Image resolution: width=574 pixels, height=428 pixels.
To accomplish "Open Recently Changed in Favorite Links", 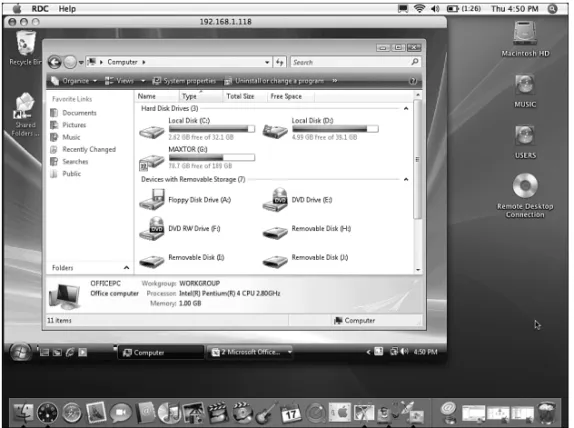I will point(83,149).
